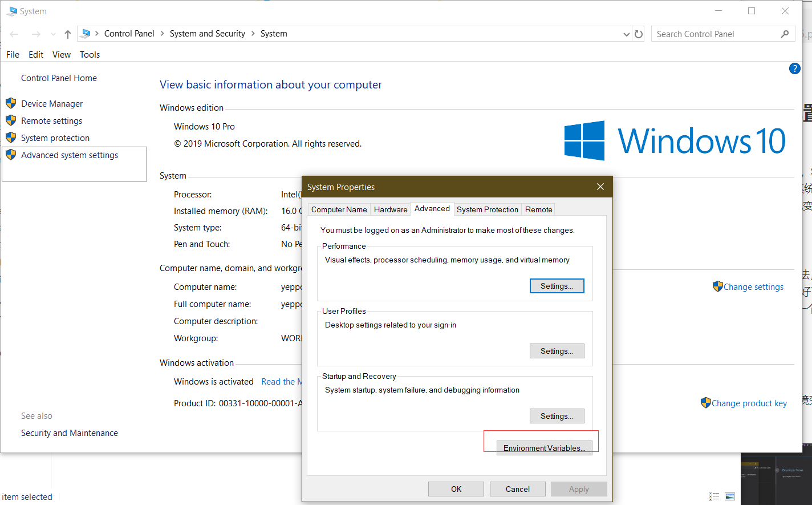Open recent locations dropdown arrow
The height and width of the screenshot is (505, 812).
pos(53,34)
